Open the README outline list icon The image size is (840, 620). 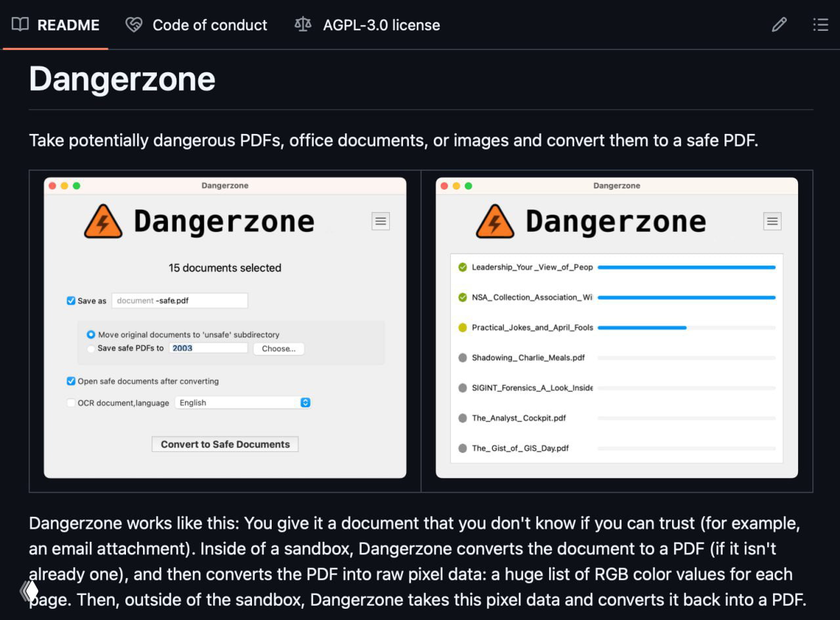tap(820, 25)
